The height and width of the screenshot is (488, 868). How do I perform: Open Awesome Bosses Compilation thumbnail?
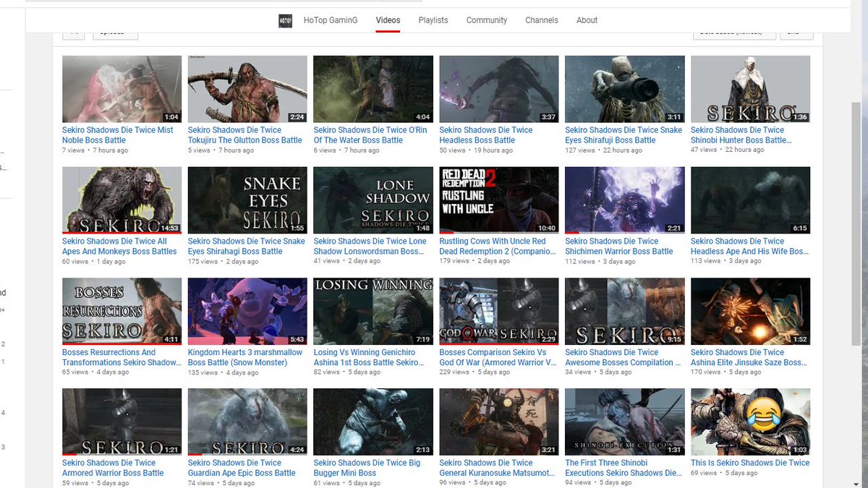(625, 312)
